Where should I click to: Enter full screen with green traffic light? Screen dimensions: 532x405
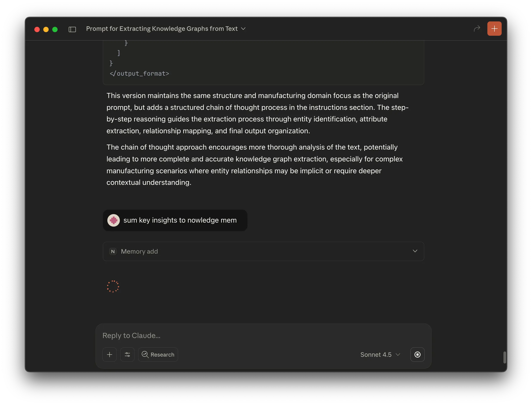pos(55,29)
